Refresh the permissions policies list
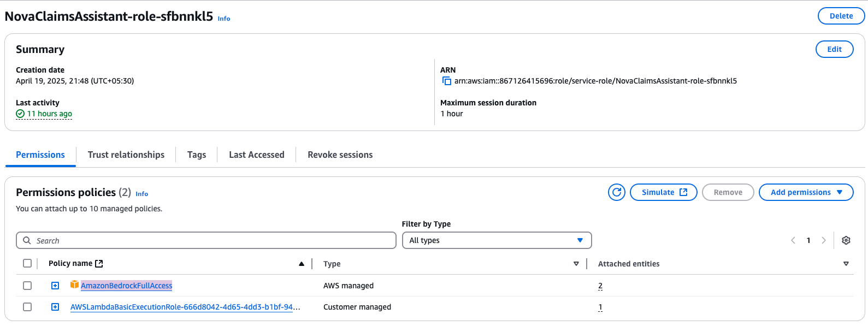The width and height of the screenshot is (868, 326). [x=617, y=192]
